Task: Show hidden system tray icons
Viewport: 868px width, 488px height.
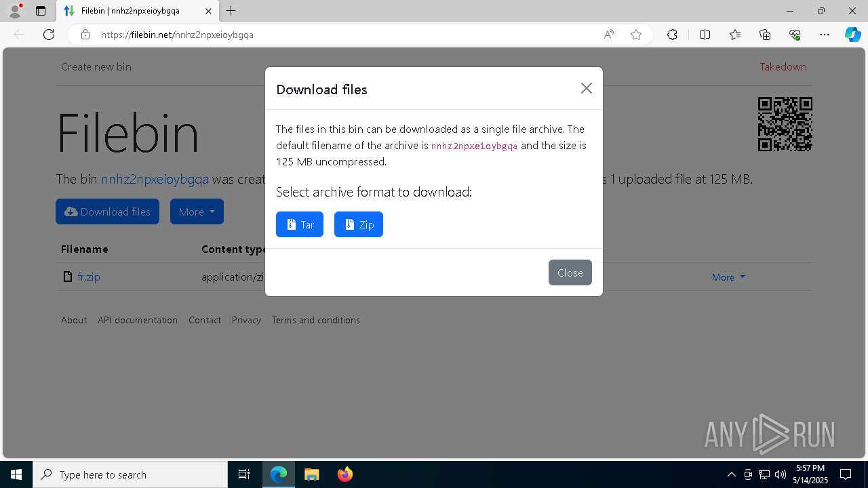Action: [731, 474]
